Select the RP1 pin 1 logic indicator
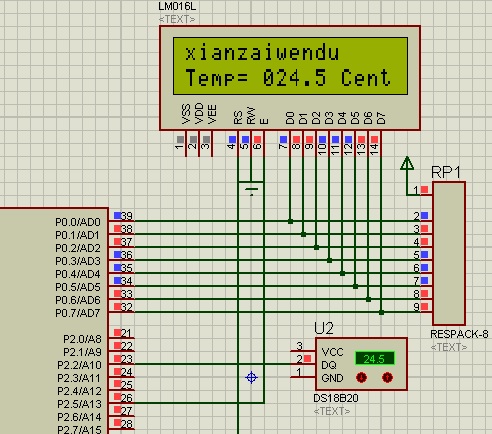492x434 pixels. (424, 190)
